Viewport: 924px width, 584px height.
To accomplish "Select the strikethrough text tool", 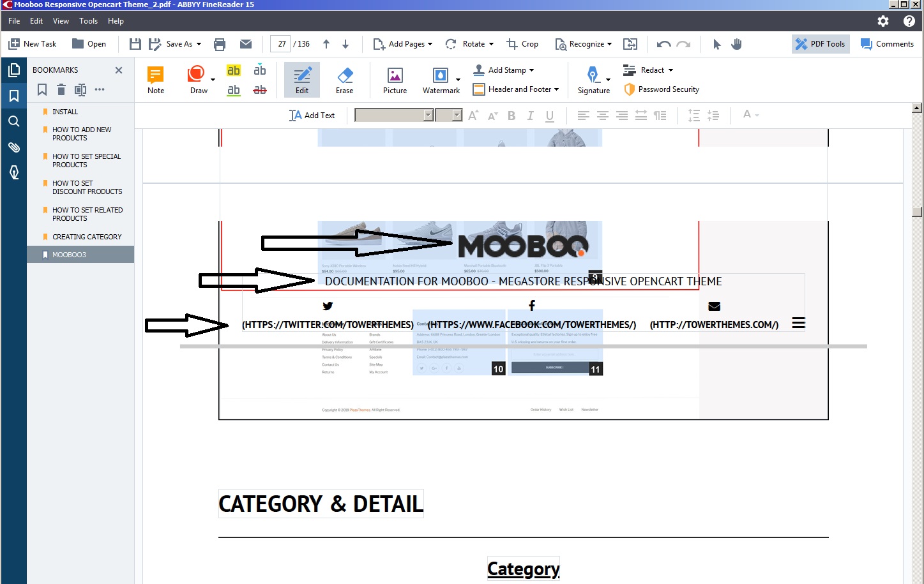I will (x=259, y=90).
